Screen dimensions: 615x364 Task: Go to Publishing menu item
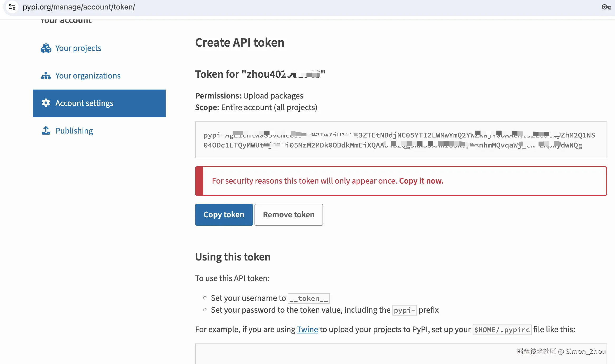click(x=74, y=131)
